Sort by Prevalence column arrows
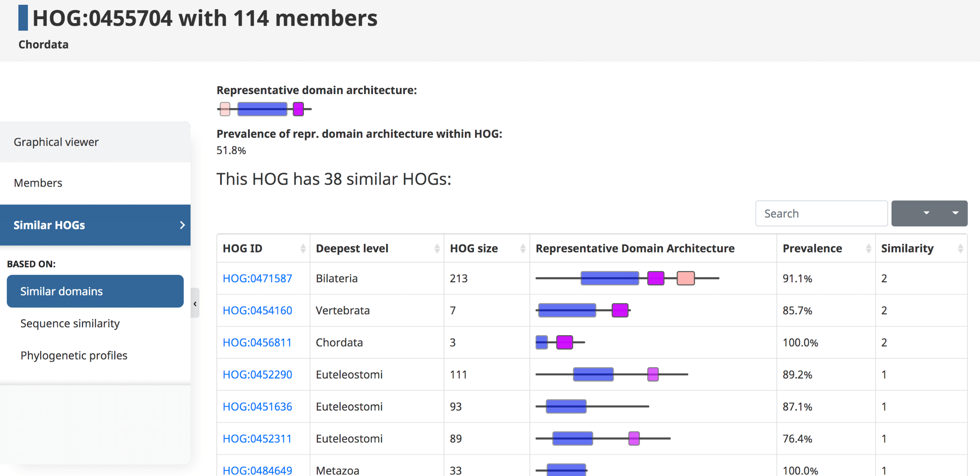 [868, 248]
